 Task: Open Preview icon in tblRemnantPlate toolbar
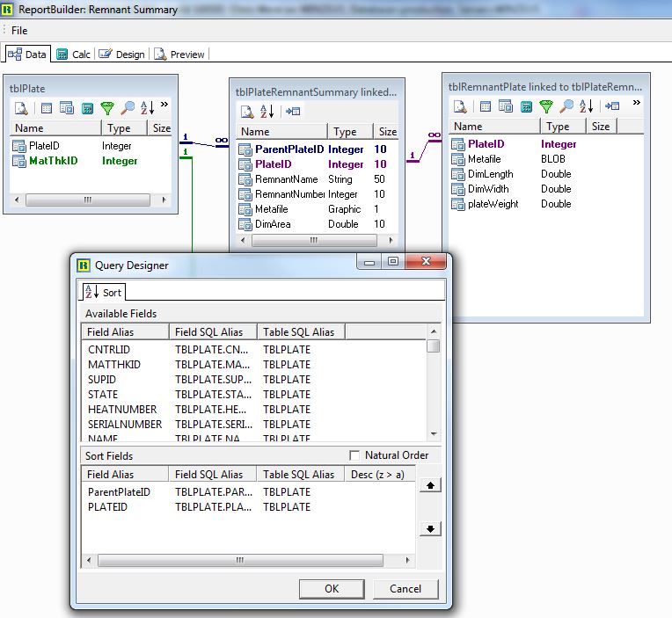pos(460,106)
